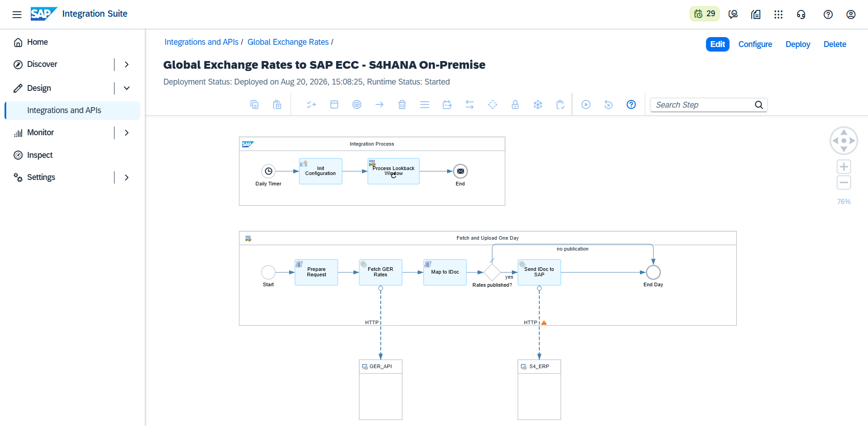Select the Send IDoc to SAP step
This screenshot has width=868, height=426.
click(x=539, y=272)
